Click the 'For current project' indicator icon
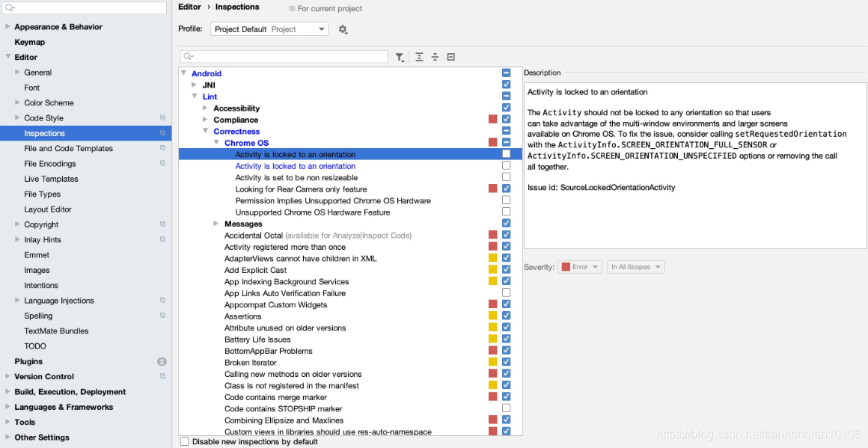 click(x=292, y=9)
